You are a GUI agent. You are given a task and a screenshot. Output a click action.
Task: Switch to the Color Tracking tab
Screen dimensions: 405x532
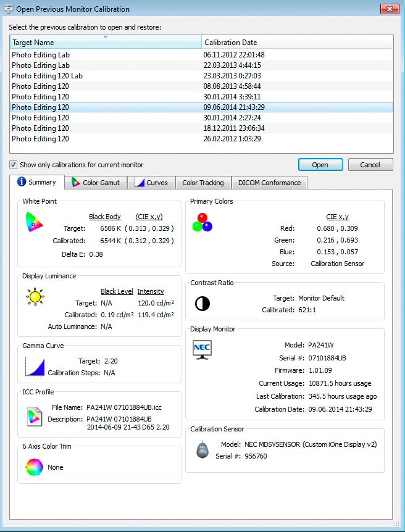(203, 183)
